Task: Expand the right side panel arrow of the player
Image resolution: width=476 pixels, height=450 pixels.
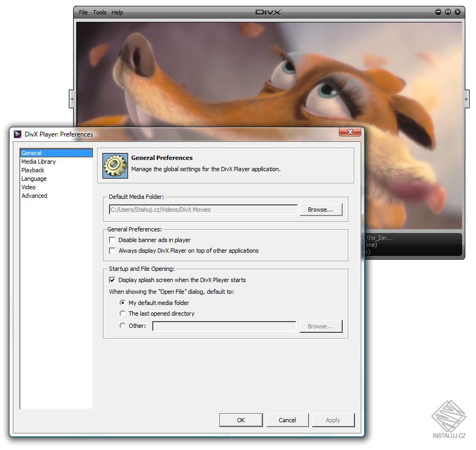Action: click(465, 99)
